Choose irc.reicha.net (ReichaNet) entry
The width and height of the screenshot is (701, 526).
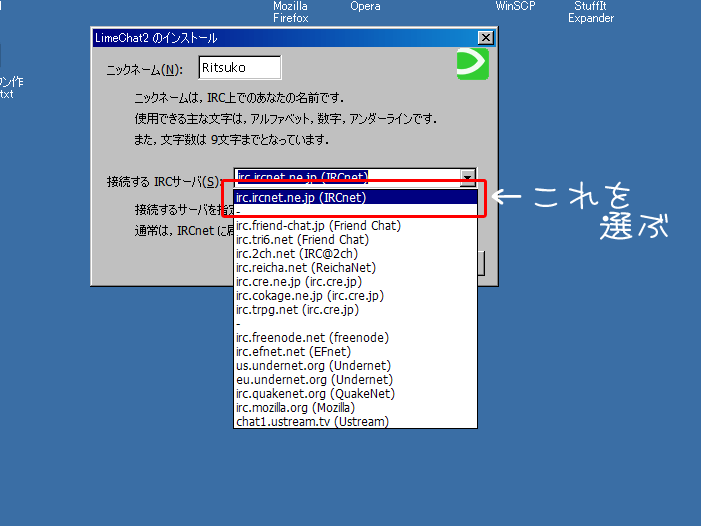355,268
